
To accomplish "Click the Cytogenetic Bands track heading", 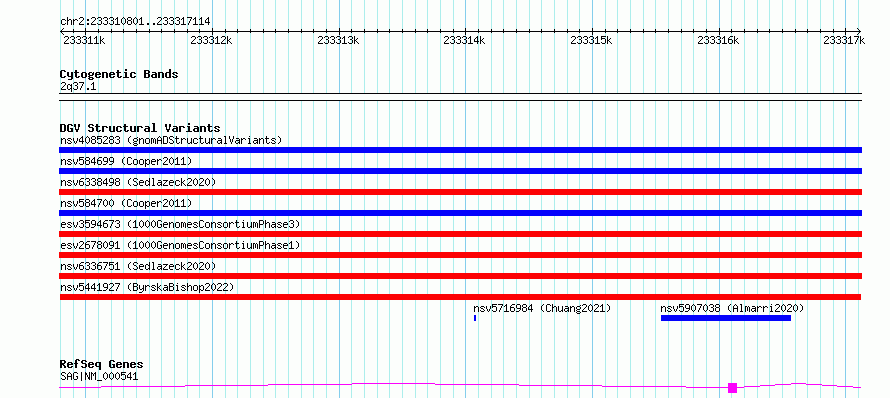I will 119,74.
